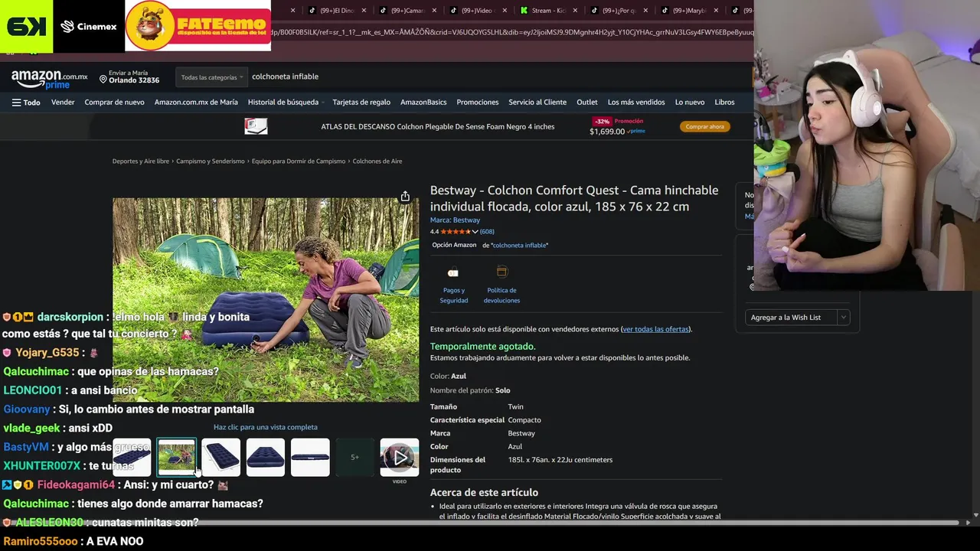Screen dimensions: 980x551
Task: Open Outlet nav item
Action: [587, 103]
